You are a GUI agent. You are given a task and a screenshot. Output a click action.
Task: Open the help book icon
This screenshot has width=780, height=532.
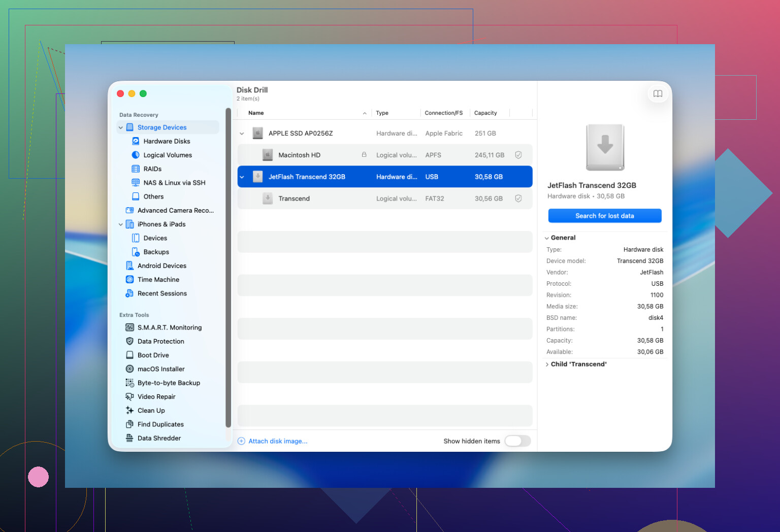pyautogui.click(x=658, y=94)
